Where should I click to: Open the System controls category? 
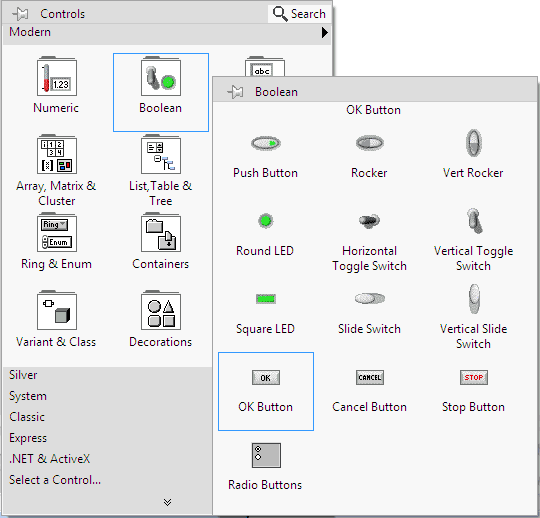click(x=28, y=396)
